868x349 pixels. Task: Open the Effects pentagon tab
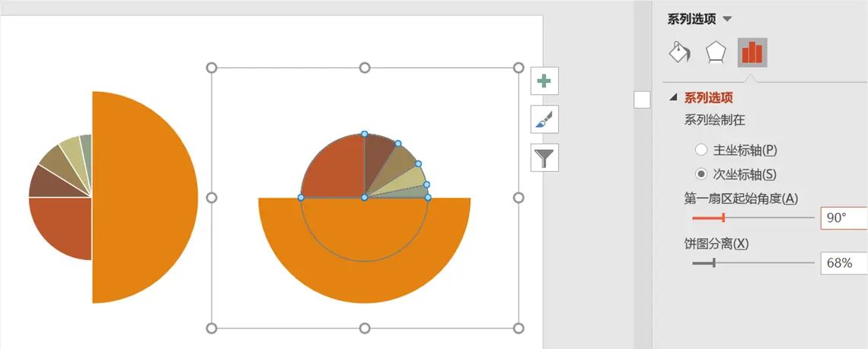coord(715,53)
